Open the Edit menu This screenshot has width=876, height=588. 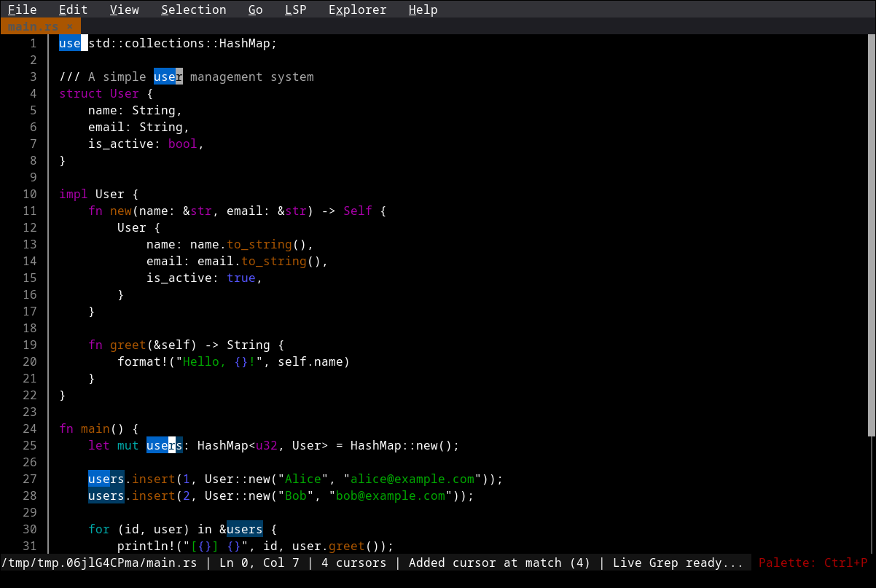coord(71,9)
